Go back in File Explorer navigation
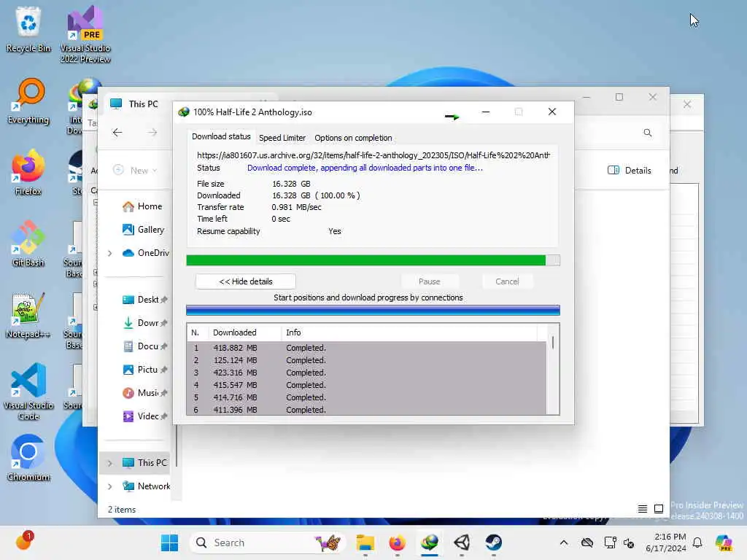 (x=117, y=133)
